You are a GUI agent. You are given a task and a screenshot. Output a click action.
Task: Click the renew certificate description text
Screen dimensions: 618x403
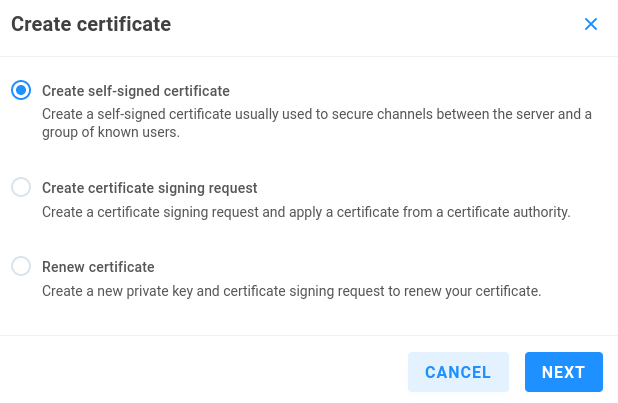pyautogui.click(x=291, y=292)
